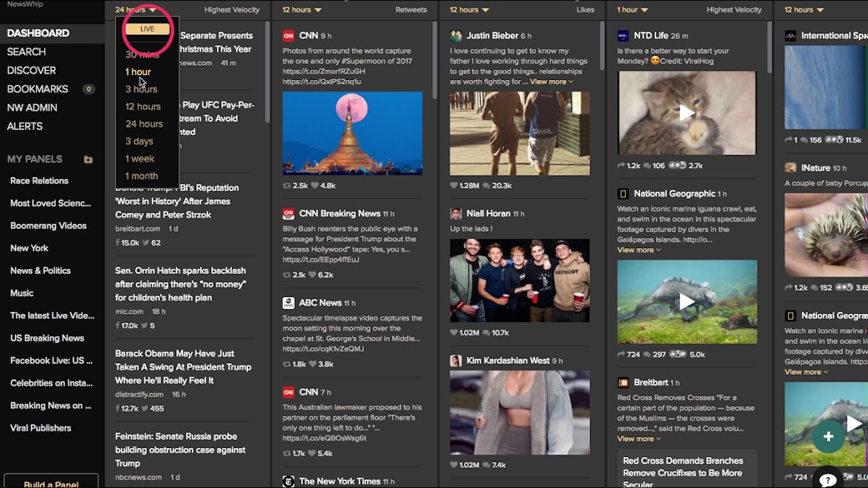Change Highest Velocity sort in first column
The image size is (868, 488).
[x=232, y=9]
